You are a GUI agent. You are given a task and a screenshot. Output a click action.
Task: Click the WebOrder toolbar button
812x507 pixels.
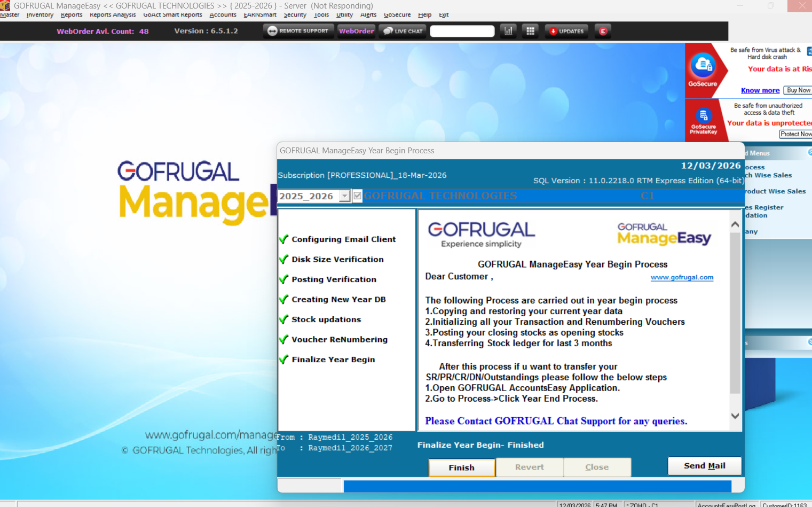point(356,31)
